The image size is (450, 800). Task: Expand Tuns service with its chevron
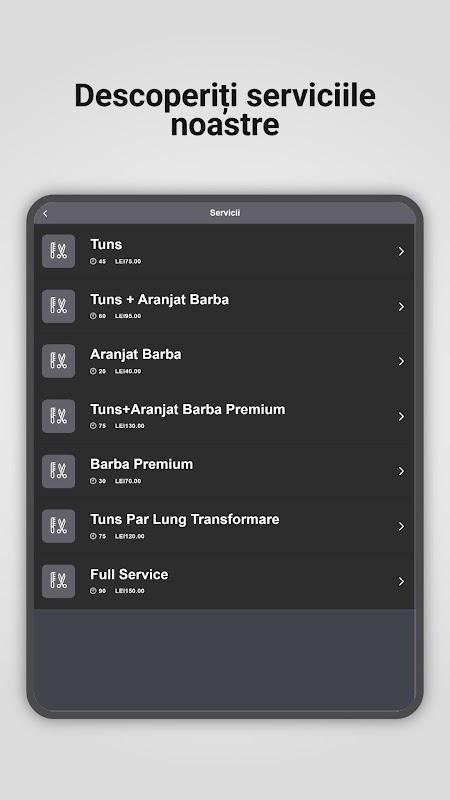point(402,251)
